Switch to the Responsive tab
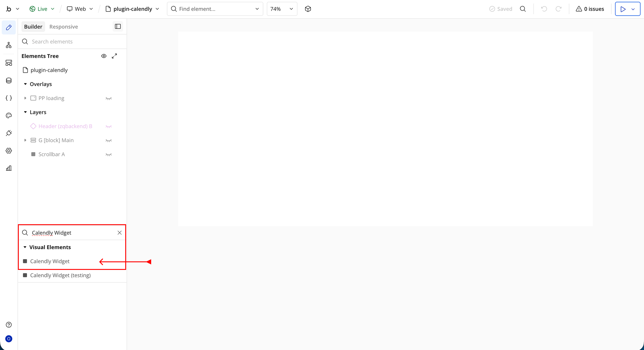 64,27
